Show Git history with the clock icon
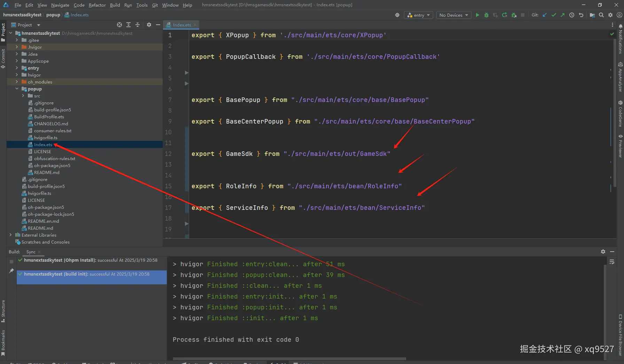This screenshot has height=364, width=624. coord(572,15)
